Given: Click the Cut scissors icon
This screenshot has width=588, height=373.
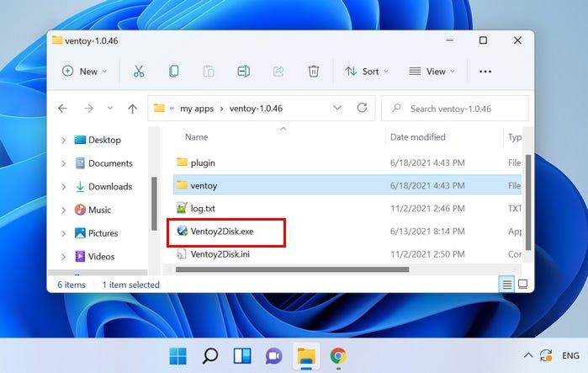Looking at the screenshot, I should pyautogui.click(x=139, y=71).
